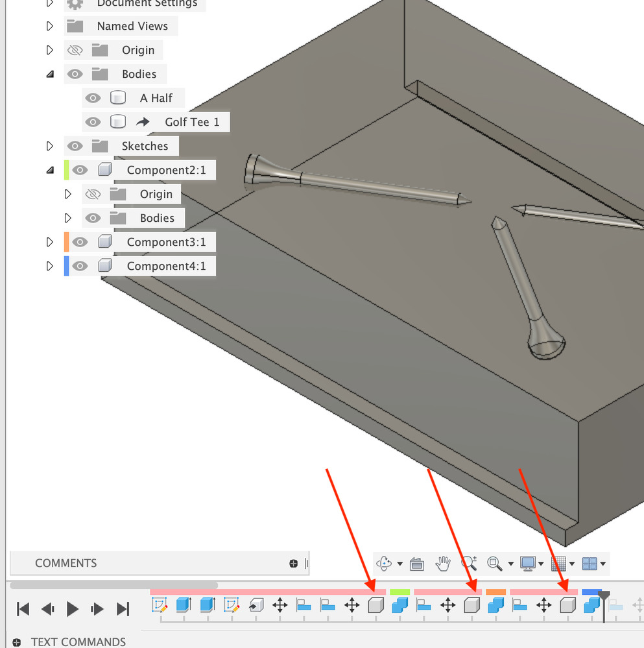Jump to the end of the timeline

click(123, 608)
